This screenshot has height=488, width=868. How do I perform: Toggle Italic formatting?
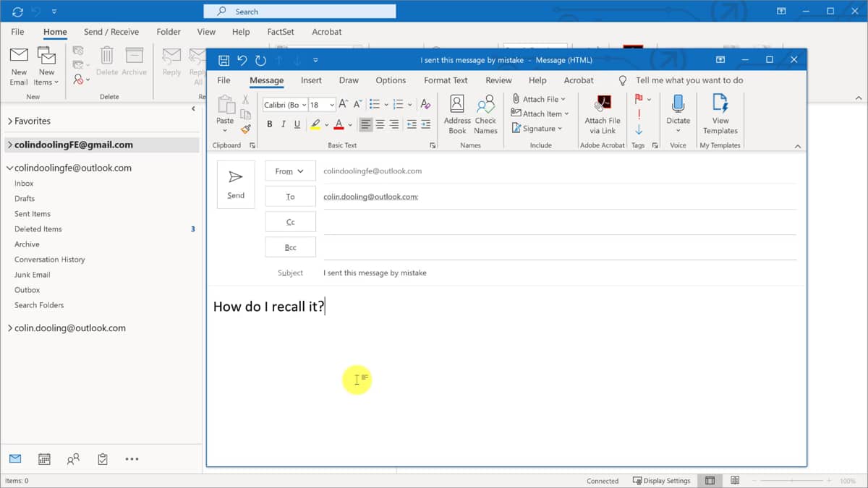(x=284, y=124)
